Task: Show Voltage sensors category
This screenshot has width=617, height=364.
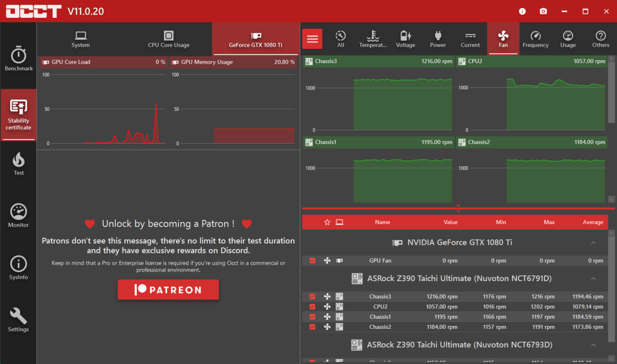Action: tap(405, 39)
